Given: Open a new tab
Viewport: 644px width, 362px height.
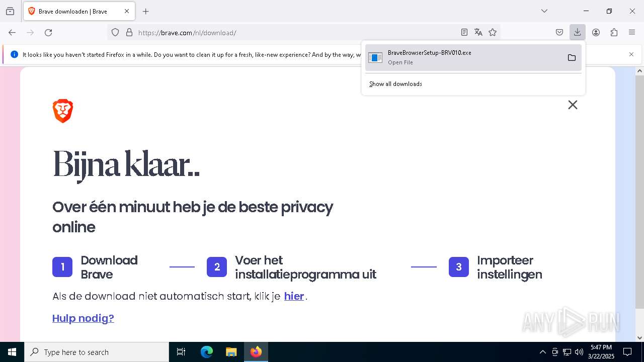Looking at the screenshot, I should pyautogui.click(x=146, y=11).
